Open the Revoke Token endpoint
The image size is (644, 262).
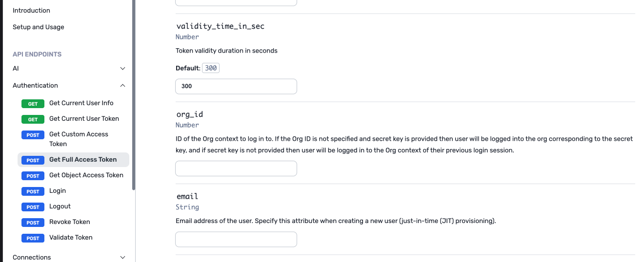click(x=70, y=222)
